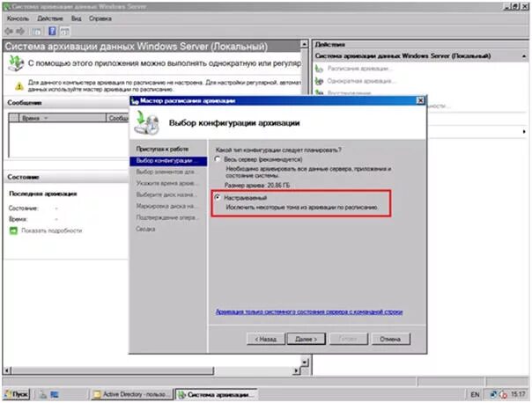The image size is (532, 403).
Task: Close the Мастер расписания архивации dialog
Action: (x=420, y=100)
